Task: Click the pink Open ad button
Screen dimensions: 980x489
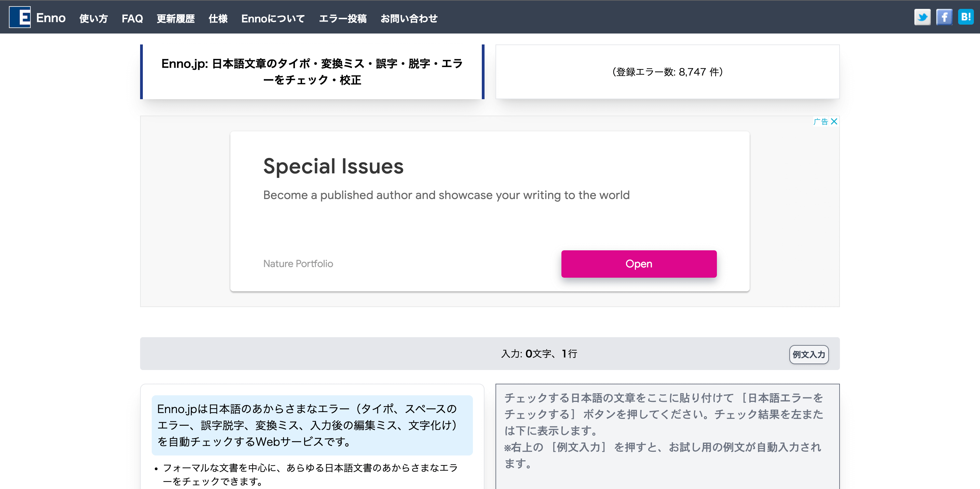Action: pyautogui.click(x=639, y=264)
